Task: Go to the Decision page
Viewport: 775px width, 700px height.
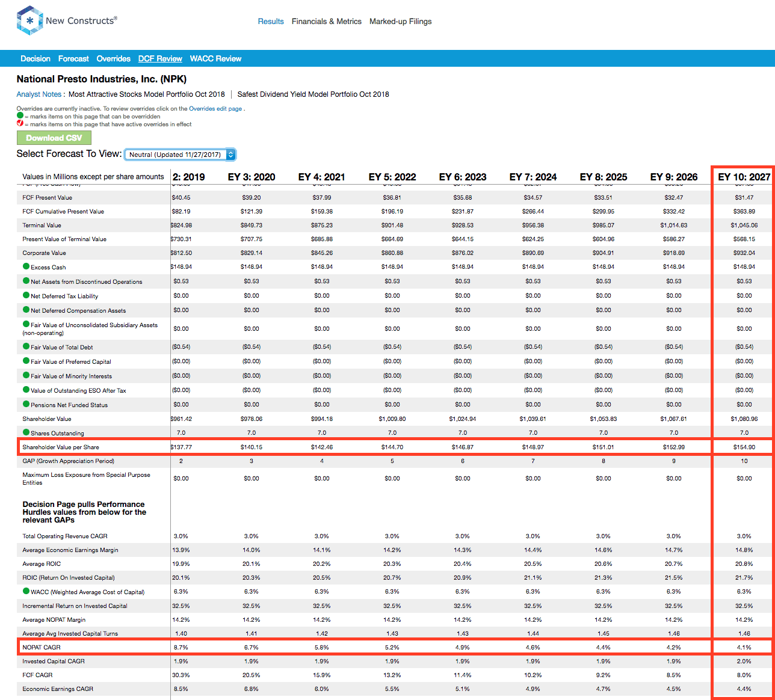Action: 36,58
